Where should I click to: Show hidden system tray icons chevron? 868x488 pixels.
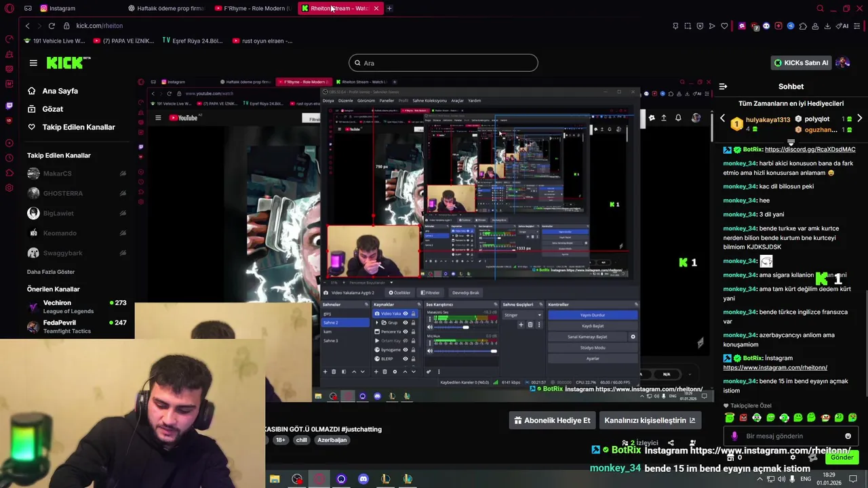pyautogui.click(x=759, y=479)
